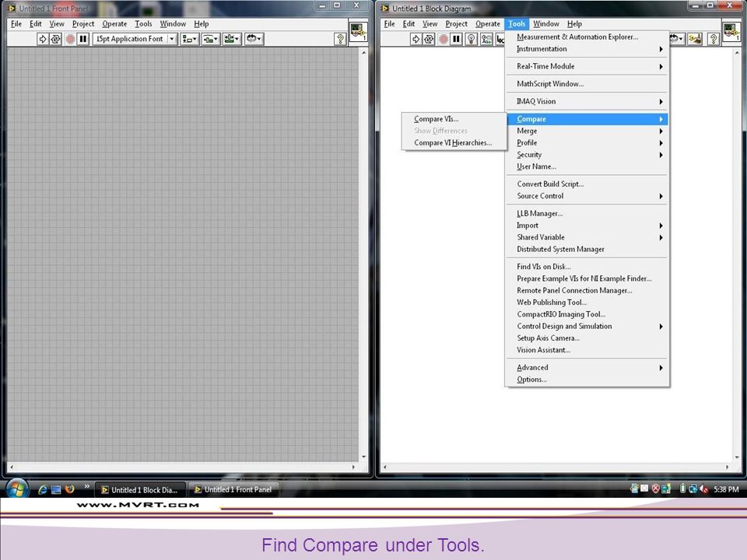Click VI connector icon in Front Panel
This screenshot has width=747, height=560.
tap(358, 32)
